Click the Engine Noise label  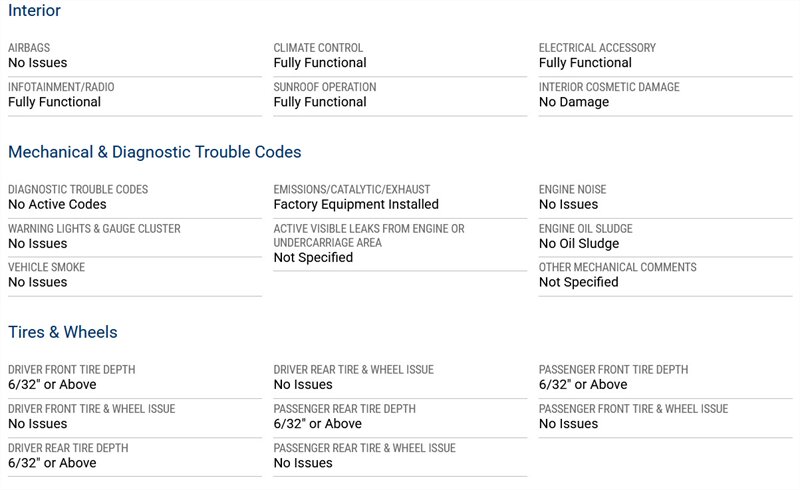pos(572,189)
